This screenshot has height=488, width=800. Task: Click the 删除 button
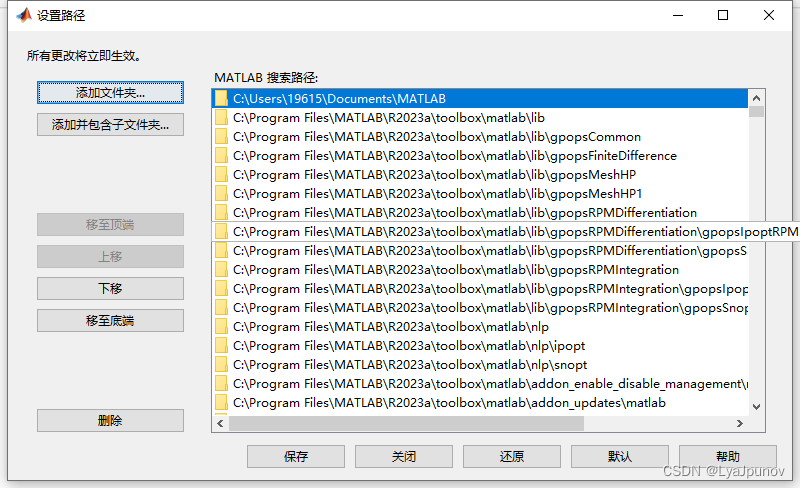point(110,421)
